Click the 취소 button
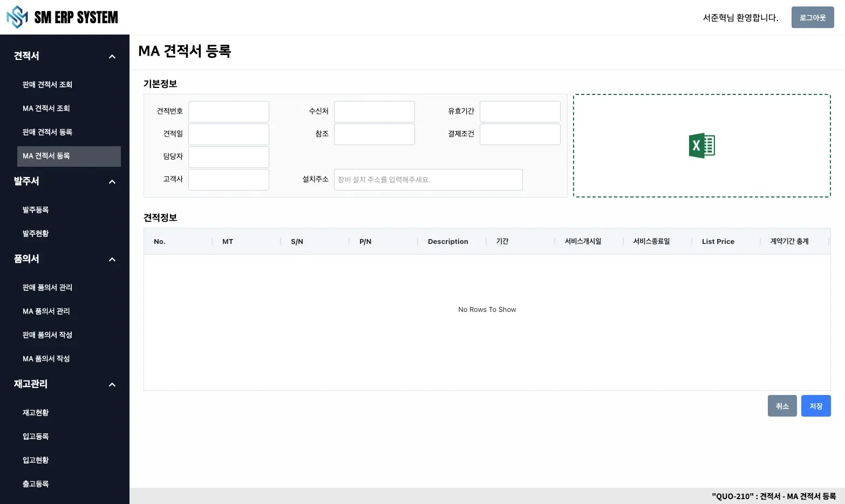The width and height of the screenshot is (845, 504). click(x=782, y=406)
